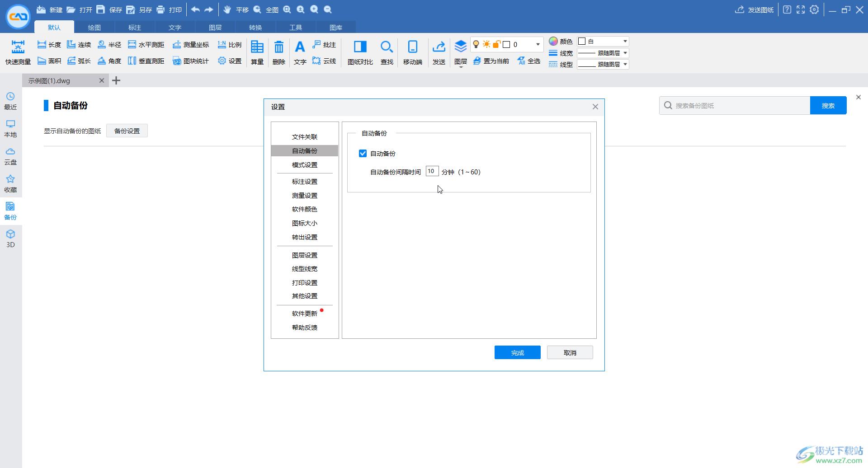Click the undo arrow in top toolbar
This screenshot has height=468, width=868.
click(195, 9)
